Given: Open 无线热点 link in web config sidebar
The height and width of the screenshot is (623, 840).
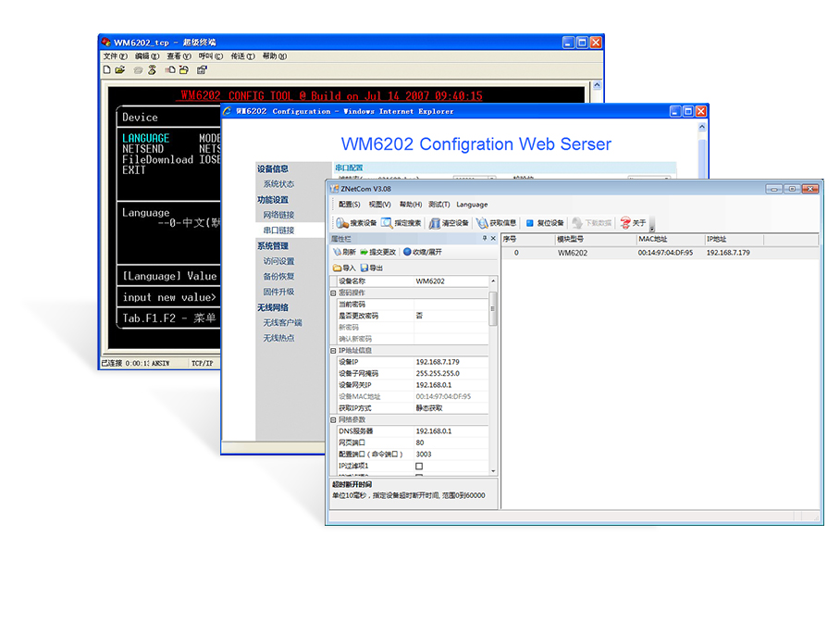Looking at the screenshot, I should (x=278, y=338).
